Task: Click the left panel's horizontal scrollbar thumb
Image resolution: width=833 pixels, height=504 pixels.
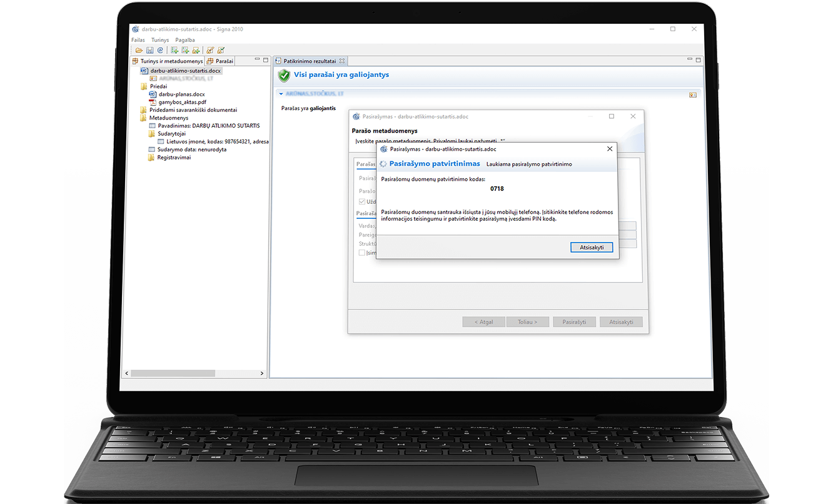Action: [173, 373]
